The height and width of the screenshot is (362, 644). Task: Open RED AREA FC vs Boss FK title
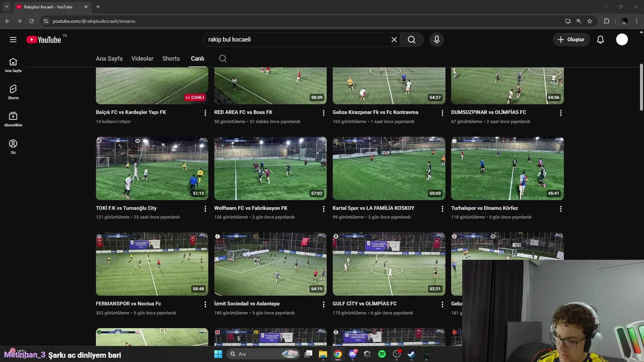243,112
